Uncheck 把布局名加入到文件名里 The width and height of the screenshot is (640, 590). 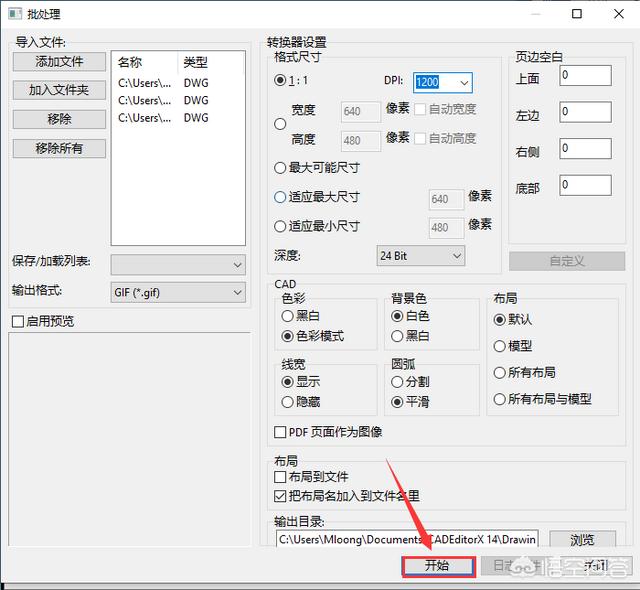[x=281, y=496]
